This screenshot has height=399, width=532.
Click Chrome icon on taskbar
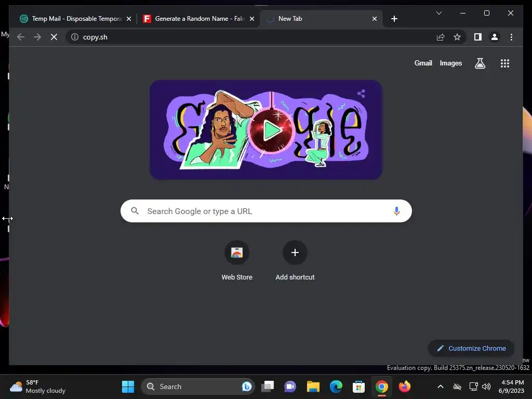pos(382,387)
